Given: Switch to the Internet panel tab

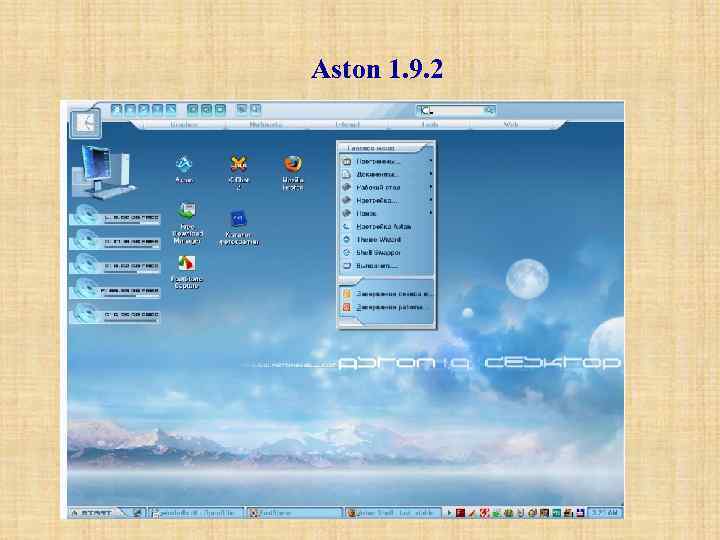Looking at the screenshot, I should [347, 124].
